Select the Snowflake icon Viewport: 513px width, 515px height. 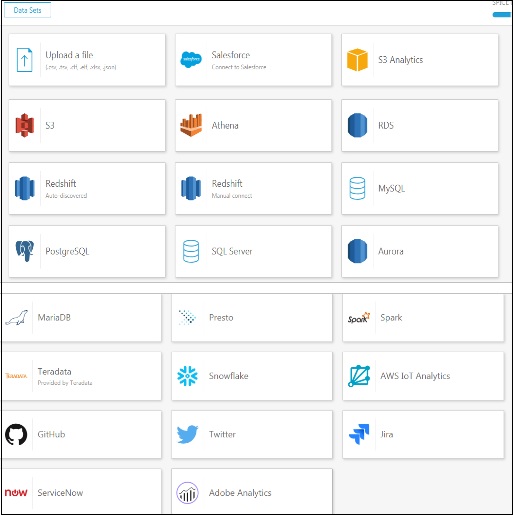coord(187,376)
